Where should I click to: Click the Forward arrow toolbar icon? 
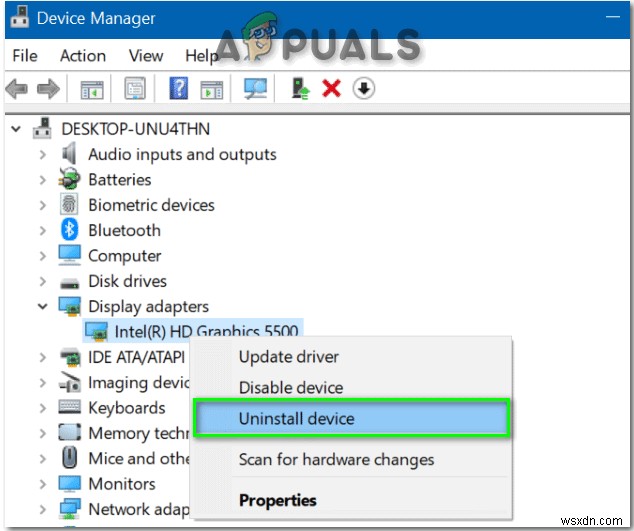48,89
